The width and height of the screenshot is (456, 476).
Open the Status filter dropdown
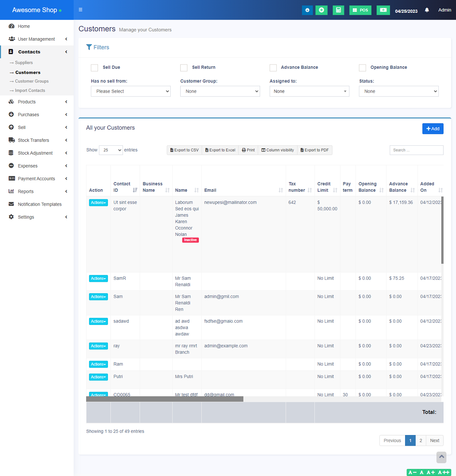click(399, 91)
